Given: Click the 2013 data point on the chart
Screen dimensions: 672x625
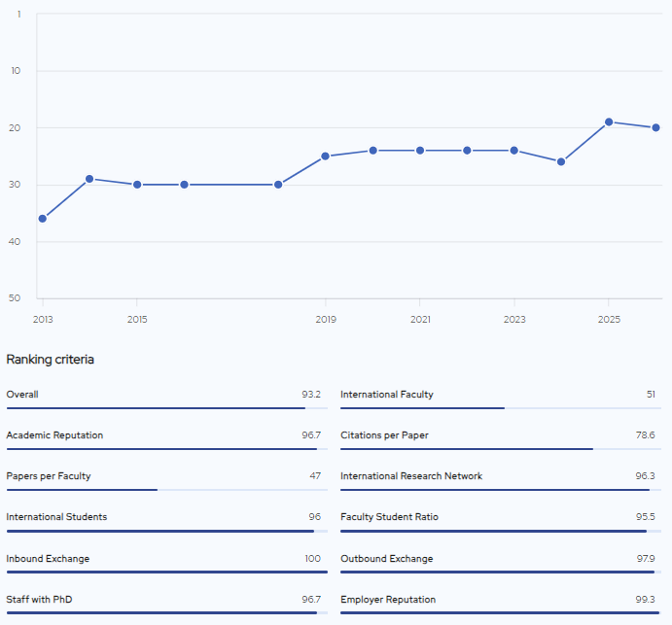Looking at the screenshot, I should click(x=43, y=219).
